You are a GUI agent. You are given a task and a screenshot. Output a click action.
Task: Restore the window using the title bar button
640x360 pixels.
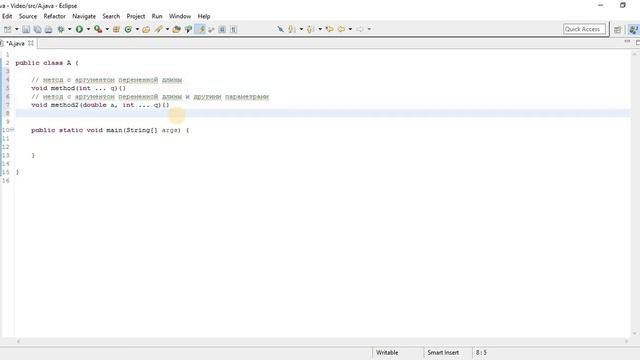622,5
